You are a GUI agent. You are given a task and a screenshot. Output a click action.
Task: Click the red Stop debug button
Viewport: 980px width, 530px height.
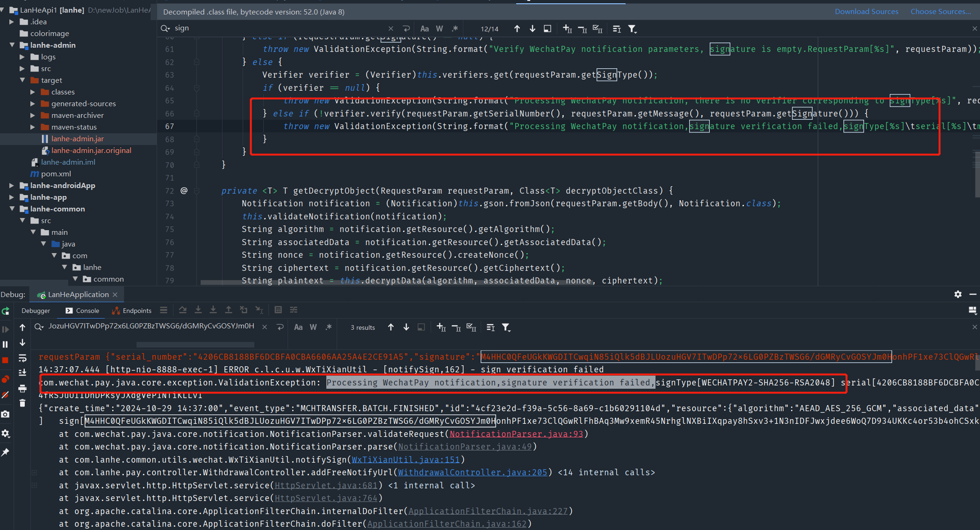(6, 360)
